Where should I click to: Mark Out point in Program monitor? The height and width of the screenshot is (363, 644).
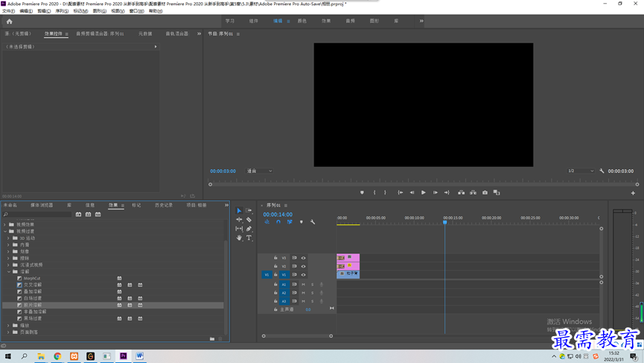pos(385,192)
